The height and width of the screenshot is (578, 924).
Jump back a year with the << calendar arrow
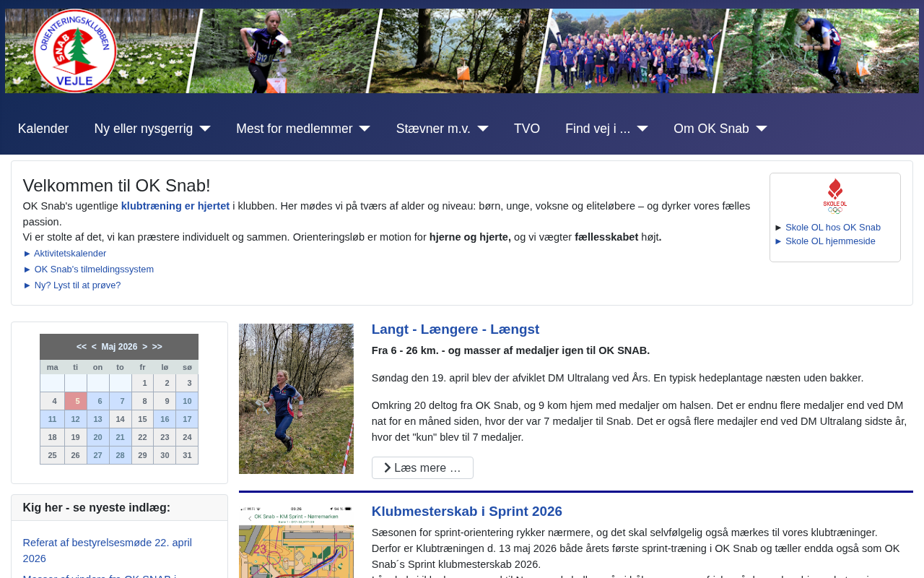pos(82,347)
